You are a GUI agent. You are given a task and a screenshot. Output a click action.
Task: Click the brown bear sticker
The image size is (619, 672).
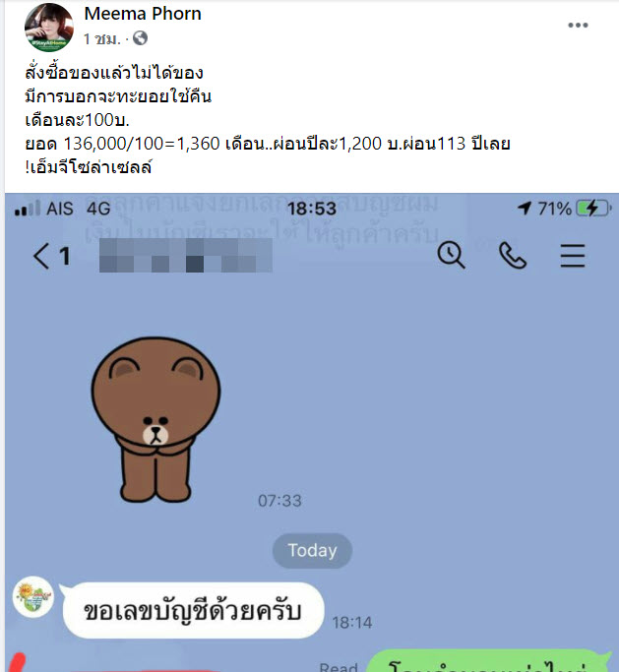point(155,419)
